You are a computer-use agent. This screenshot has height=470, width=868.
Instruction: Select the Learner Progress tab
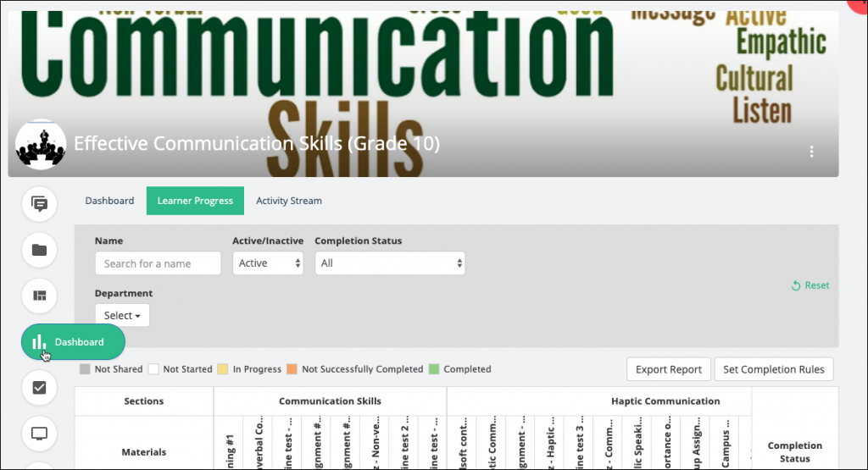(x=195, y=201)
